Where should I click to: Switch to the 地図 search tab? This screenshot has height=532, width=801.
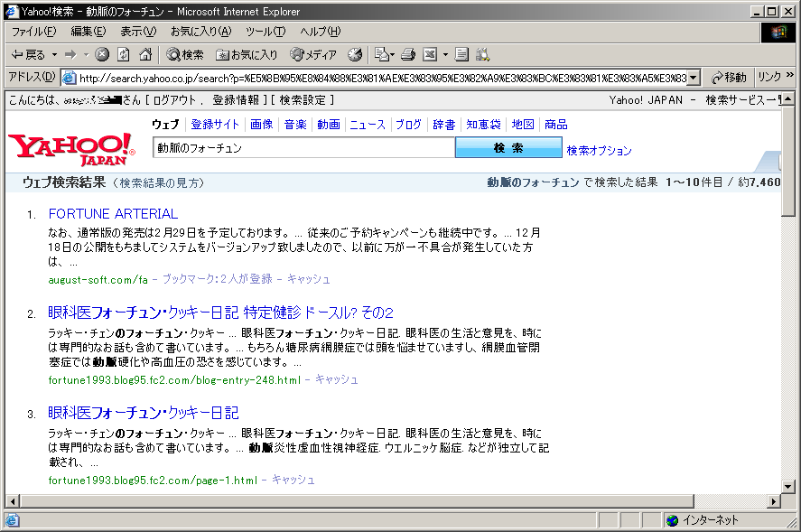coord(523,124)
